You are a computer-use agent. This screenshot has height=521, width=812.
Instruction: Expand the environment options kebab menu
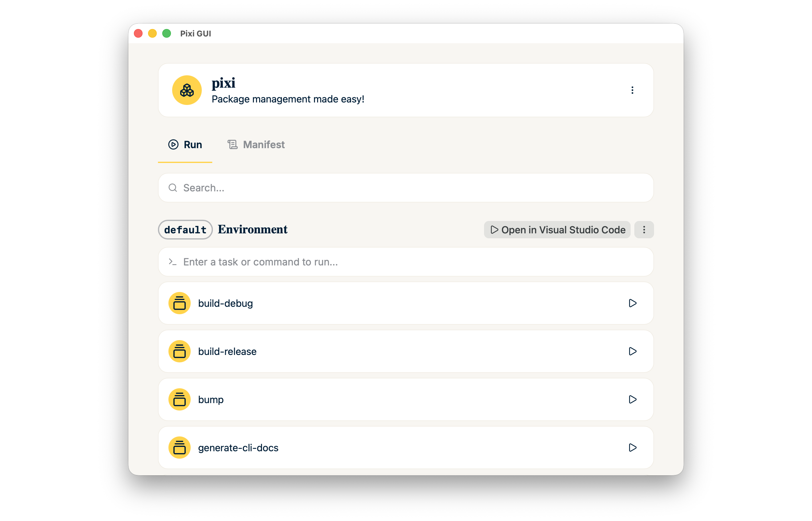point(644,230)
